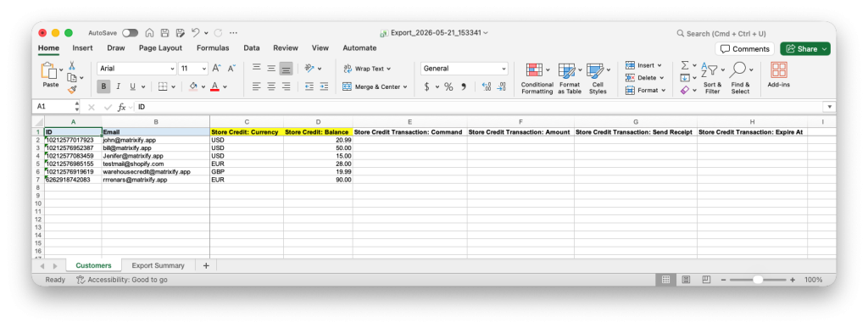
Task: Toggle Italic formatting
Action: pos(118,86)
